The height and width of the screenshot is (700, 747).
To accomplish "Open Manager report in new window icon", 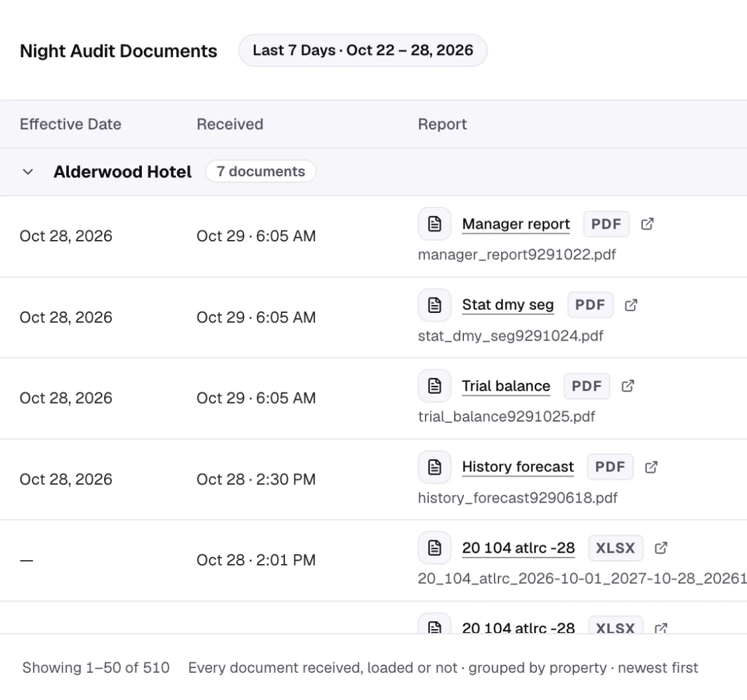I will point(647,223).
